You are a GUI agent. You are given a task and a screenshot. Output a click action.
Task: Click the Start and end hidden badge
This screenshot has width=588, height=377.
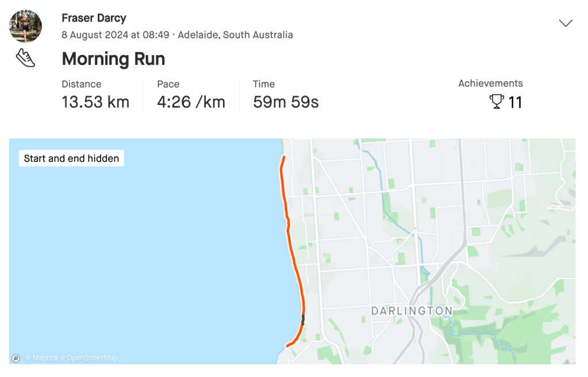[x=71, y=158]
